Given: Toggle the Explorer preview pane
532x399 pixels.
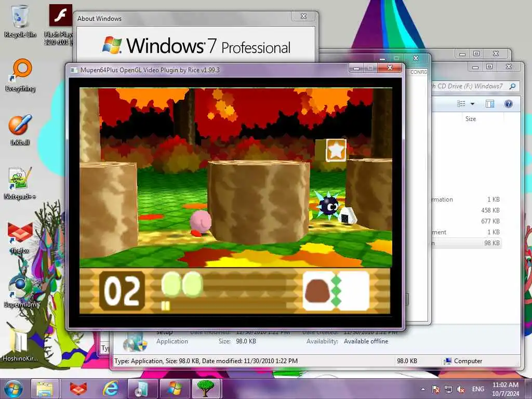Looking at the screenshot, I should click(x=490, y=104).
